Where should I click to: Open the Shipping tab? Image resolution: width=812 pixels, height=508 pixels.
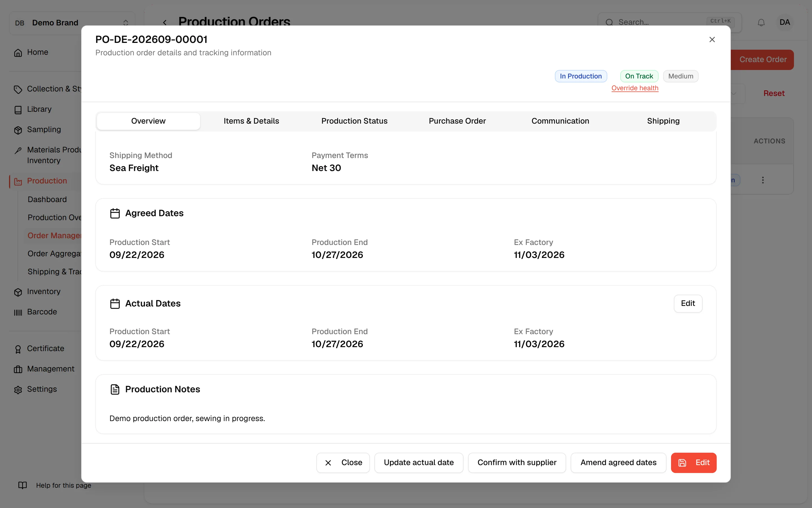click(663, 121)
